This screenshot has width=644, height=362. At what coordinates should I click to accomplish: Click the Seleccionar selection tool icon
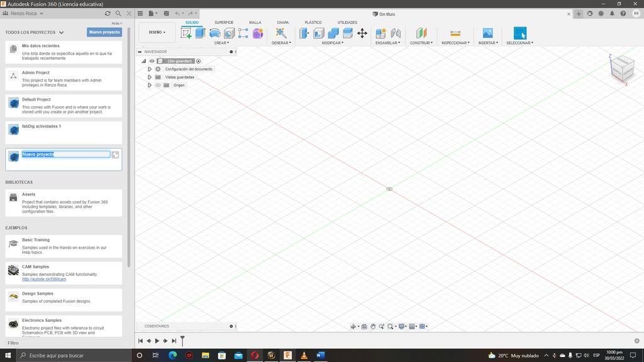[x=520, y=33]
